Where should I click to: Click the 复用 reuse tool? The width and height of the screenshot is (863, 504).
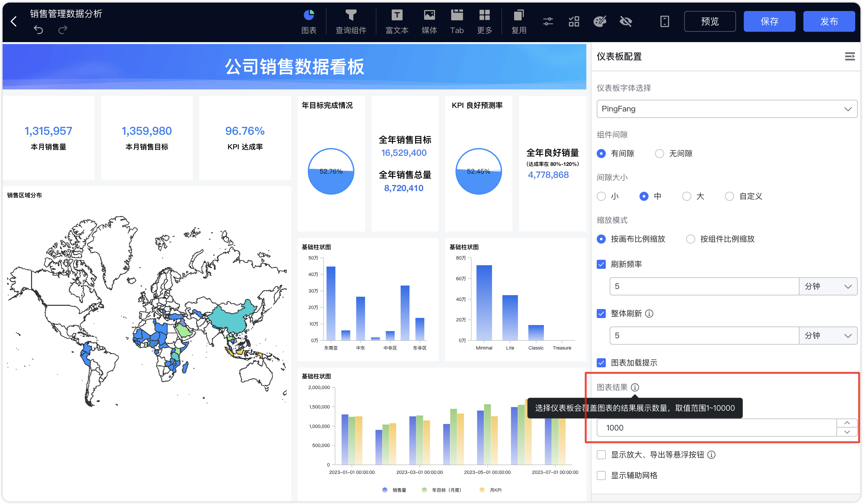[519, 22]
